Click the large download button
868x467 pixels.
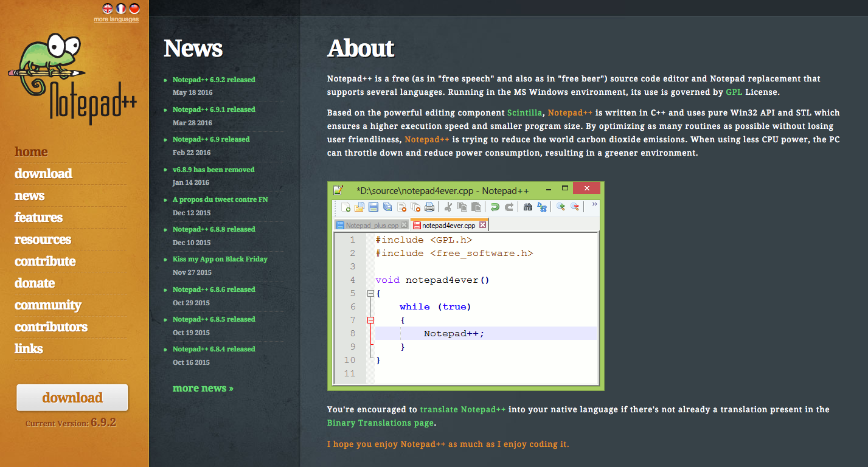[72, 398]
